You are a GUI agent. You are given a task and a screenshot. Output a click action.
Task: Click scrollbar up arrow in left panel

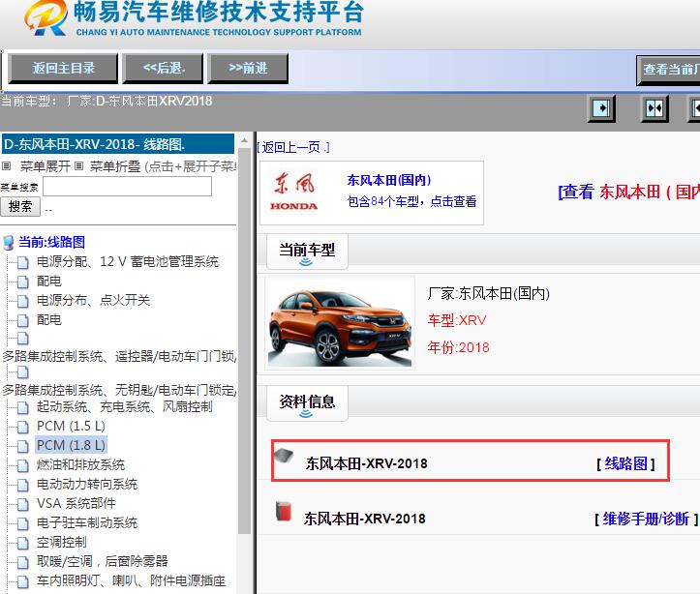tap(244, 141)
